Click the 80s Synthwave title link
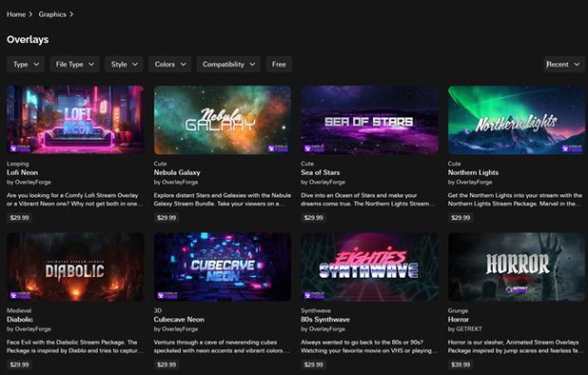Screen dimensions: 588x375 point(325,320)
